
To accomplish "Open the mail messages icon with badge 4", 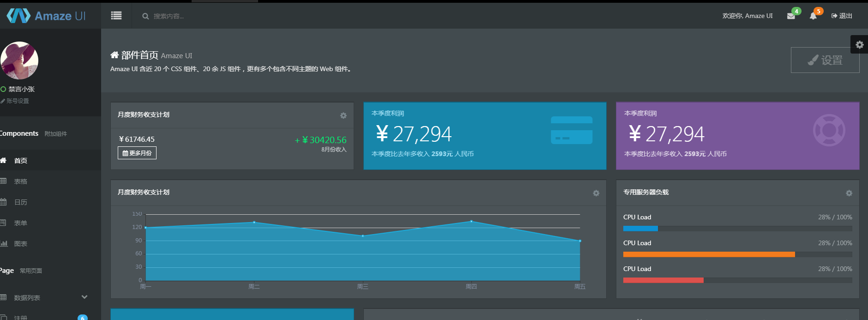I will click(x=791, y=16).
